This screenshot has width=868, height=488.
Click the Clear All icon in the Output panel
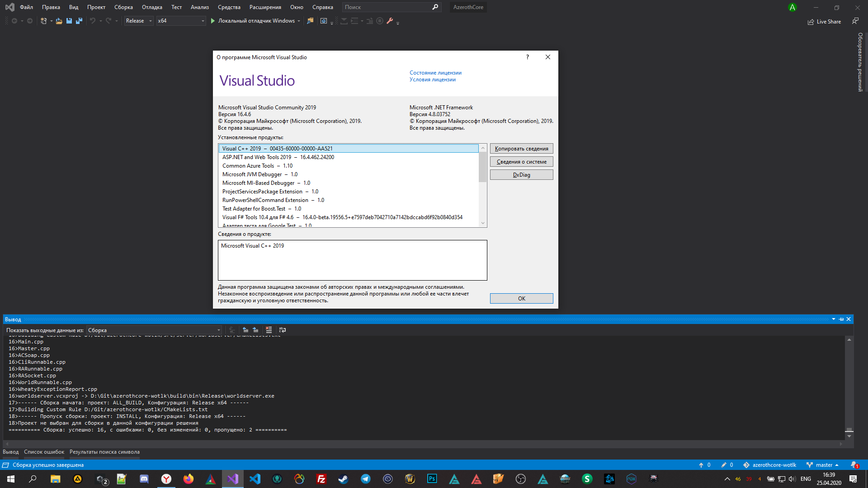coord(269,330)
